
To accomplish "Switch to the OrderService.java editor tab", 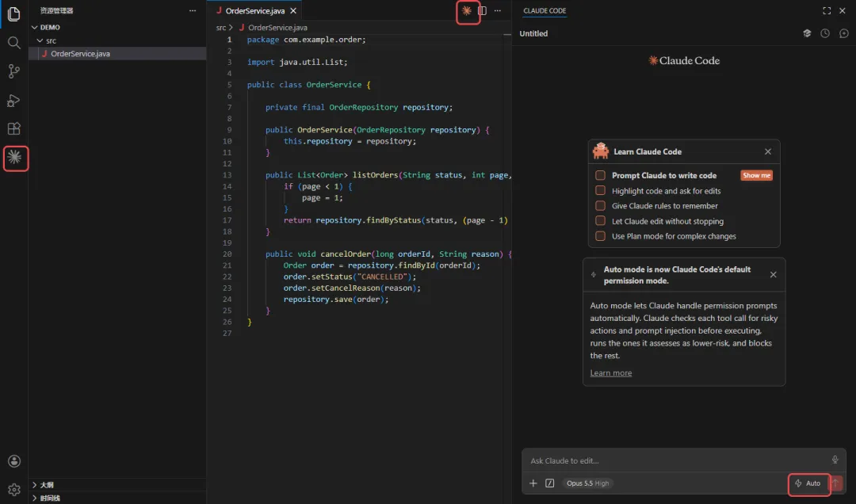I will pos(255,10).
